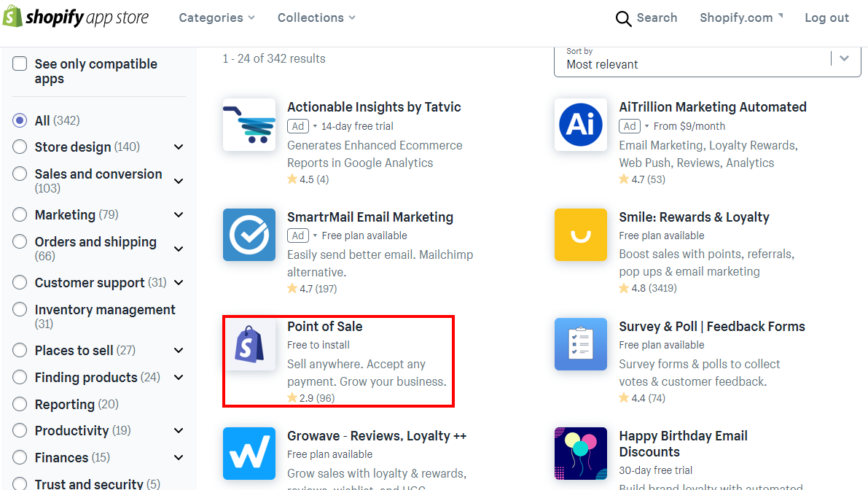
Task: Open Sort by Most relevant dropdown
Action: 708,61
